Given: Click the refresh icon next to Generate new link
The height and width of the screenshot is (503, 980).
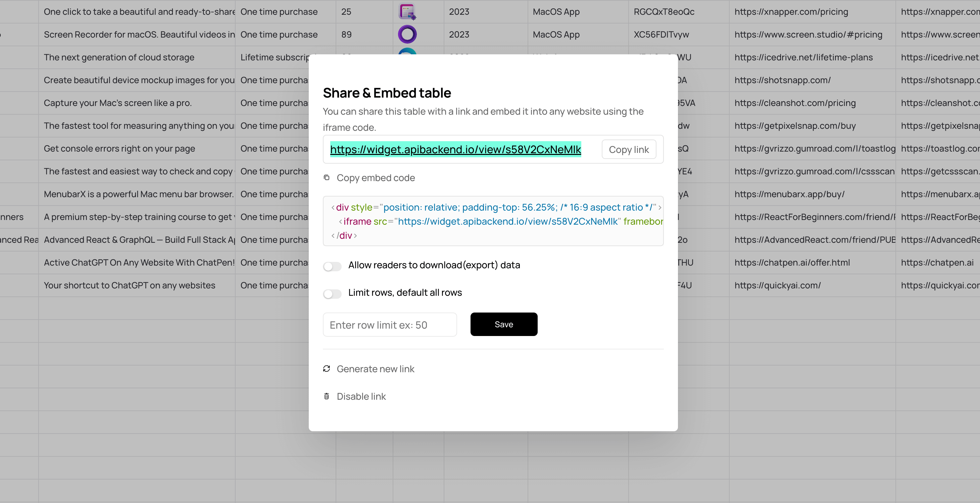Looking at the screenshot, I should point(327,369).
